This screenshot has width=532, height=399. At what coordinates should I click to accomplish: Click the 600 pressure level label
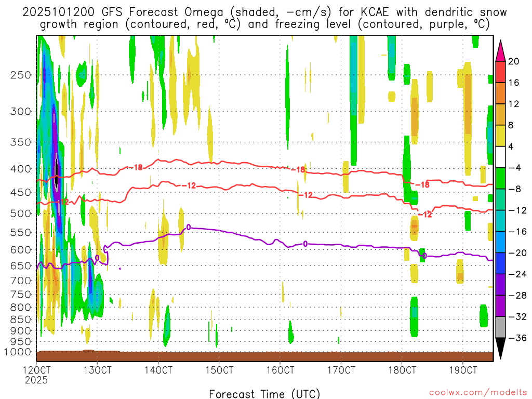pyautogui.click(x=21, y=250)
